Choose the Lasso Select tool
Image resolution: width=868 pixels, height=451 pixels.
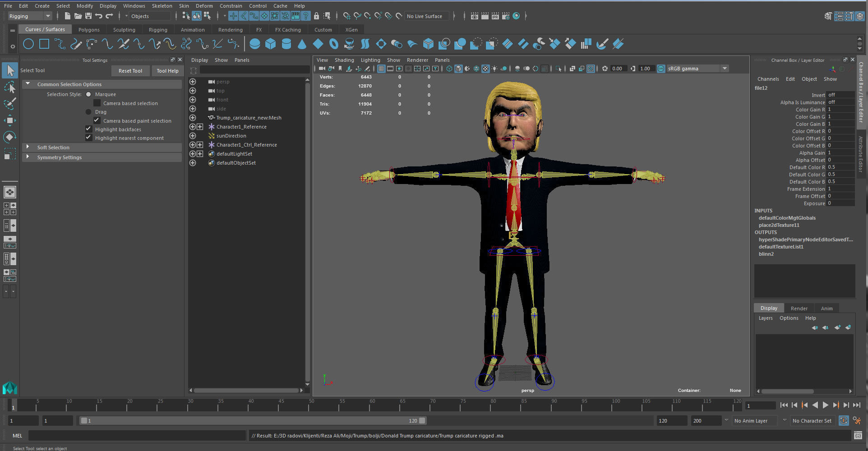10,87
